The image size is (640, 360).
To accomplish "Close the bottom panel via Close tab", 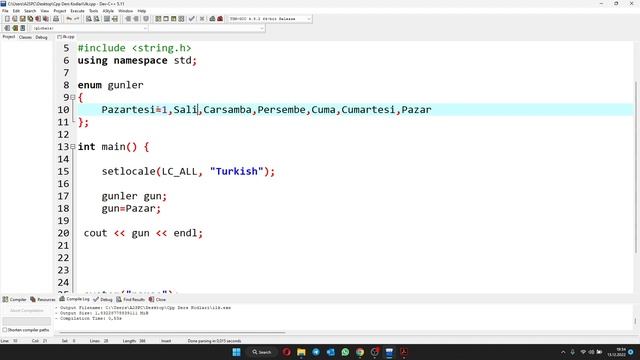I will click(x=158, y=300).
